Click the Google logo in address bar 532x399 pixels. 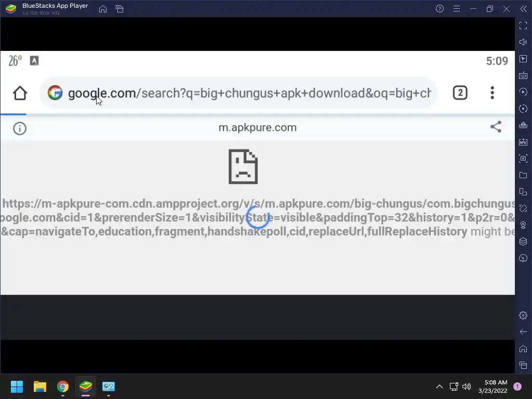click(55, 92)
